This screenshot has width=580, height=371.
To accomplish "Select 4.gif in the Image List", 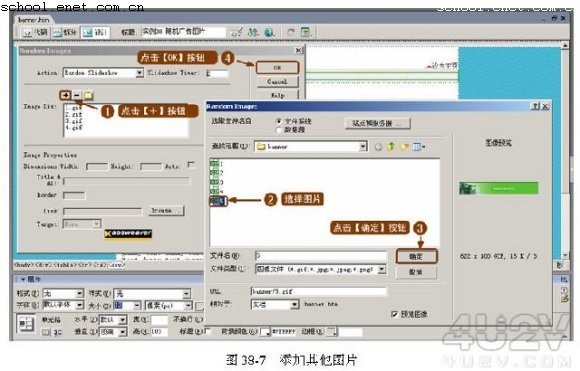I will [73, 128].
